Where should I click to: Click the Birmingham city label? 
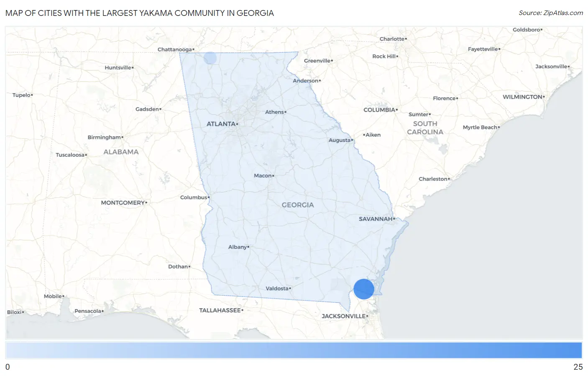(x=104, y=137)
